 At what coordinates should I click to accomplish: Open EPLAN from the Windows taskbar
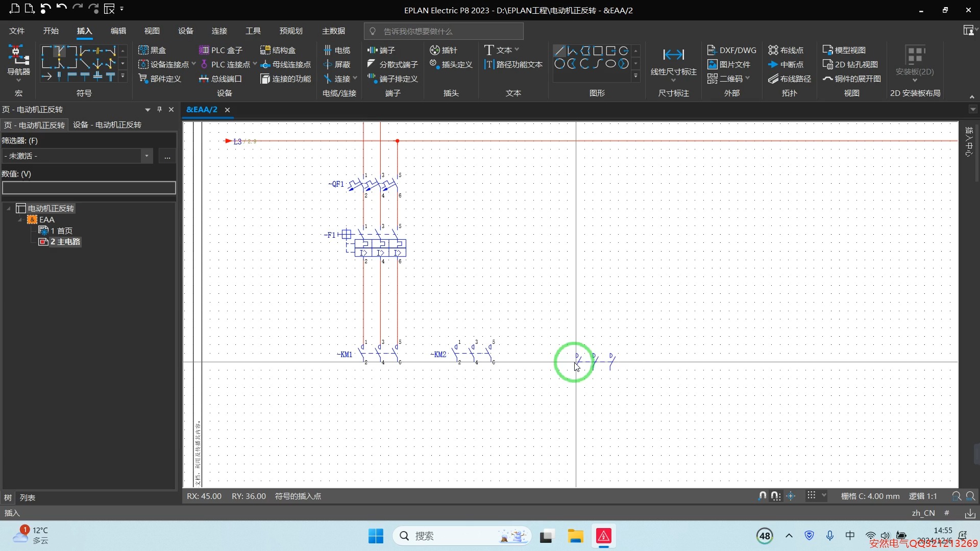coord(603,536)
